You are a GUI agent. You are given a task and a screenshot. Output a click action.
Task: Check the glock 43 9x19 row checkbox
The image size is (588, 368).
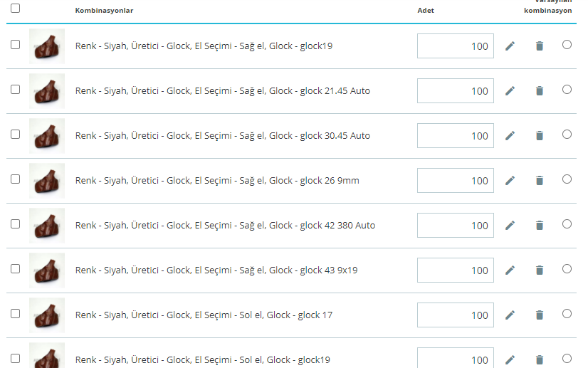tap(16, 268)
